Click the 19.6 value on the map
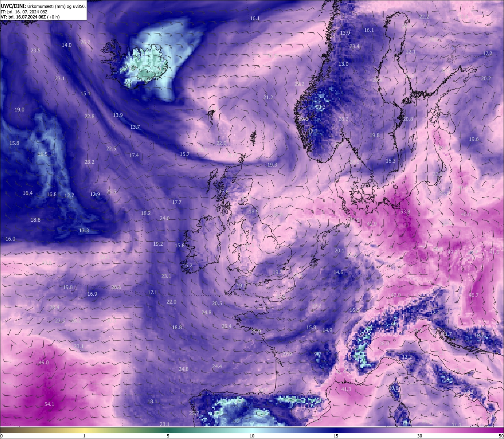This screenshot has width=504, height=439. tap(474, 139)
